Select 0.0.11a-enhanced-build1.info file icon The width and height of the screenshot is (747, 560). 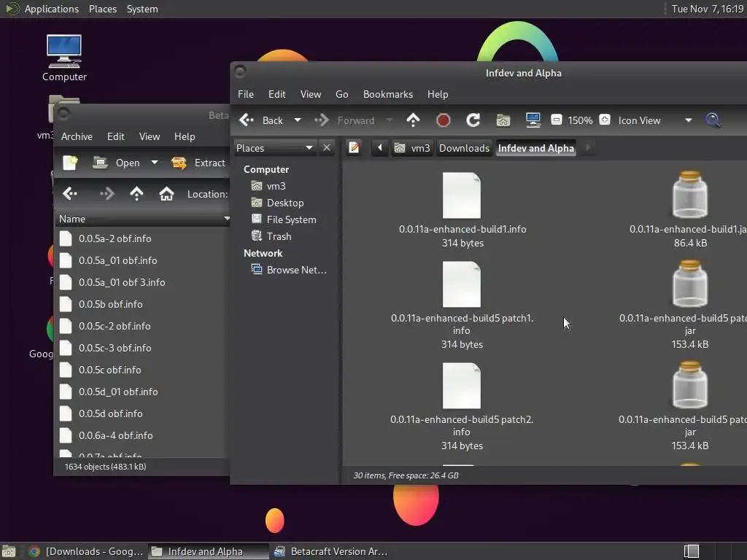(x=462, y=195)
